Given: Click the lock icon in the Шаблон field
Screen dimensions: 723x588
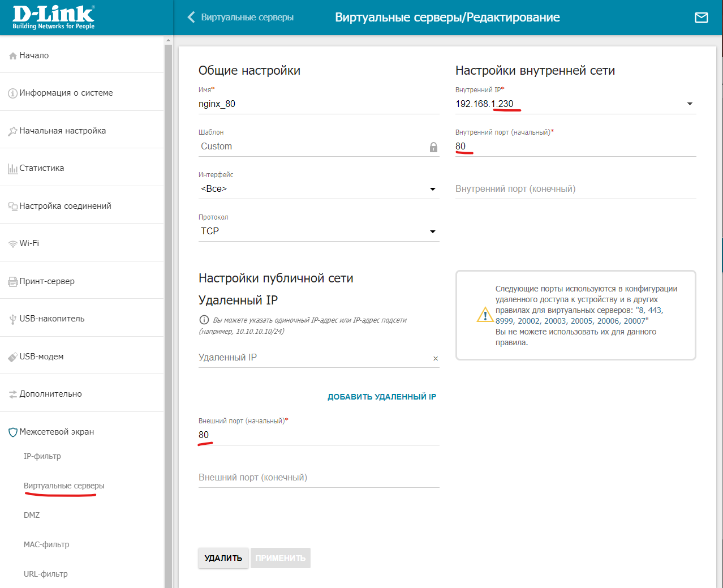Looking at the screenshot, I should tap(433, 147).
